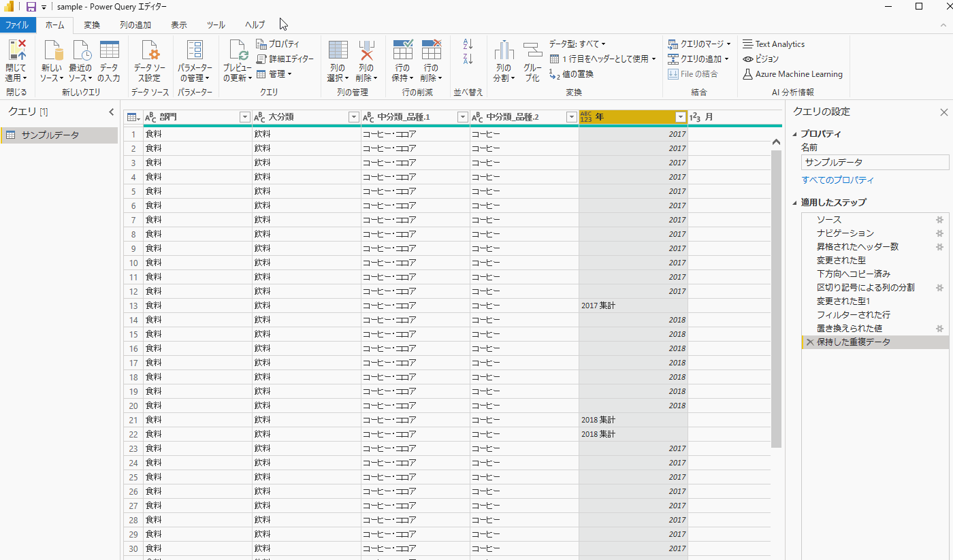Click the 列の削除 icon

coord(366,51)
